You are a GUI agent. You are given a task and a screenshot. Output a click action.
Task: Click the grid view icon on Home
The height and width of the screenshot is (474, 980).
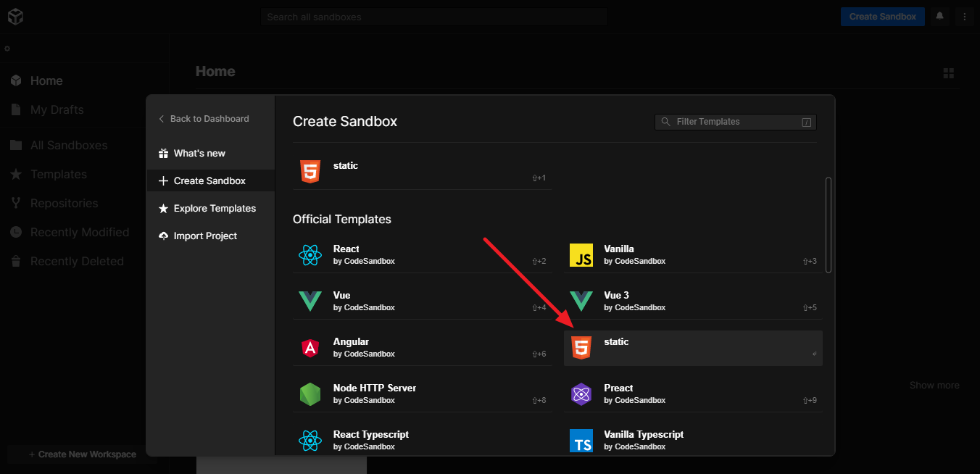948,73
